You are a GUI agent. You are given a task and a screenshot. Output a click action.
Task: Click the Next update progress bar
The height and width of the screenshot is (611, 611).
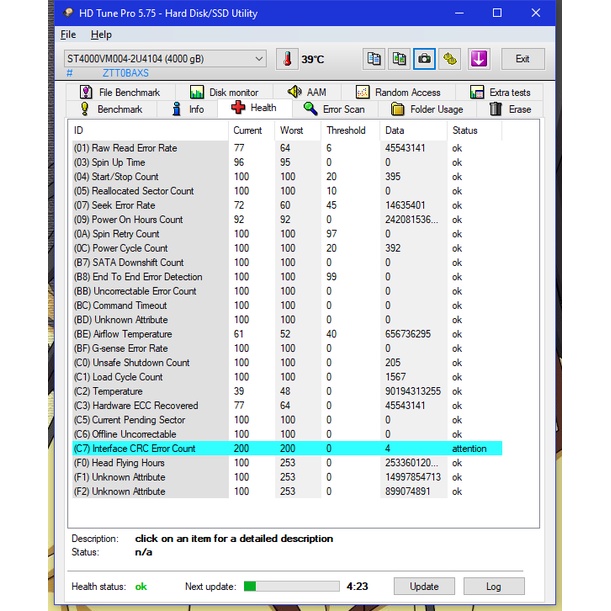pyautogui.click(x=291, y=586)
